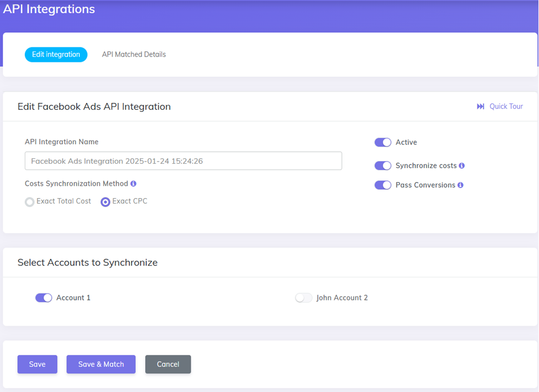The image size is (539, 392).
Task: Click the Save button
Action: (37, 364)
